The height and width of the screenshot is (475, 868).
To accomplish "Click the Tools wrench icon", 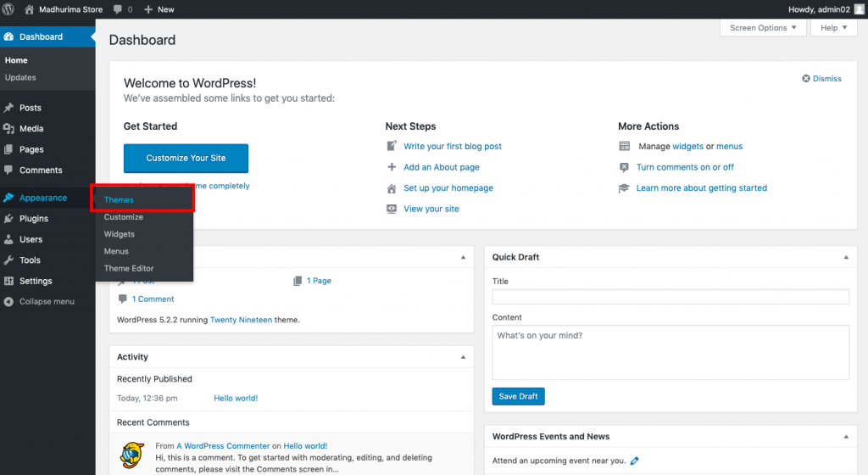I will tap(8, 260).
